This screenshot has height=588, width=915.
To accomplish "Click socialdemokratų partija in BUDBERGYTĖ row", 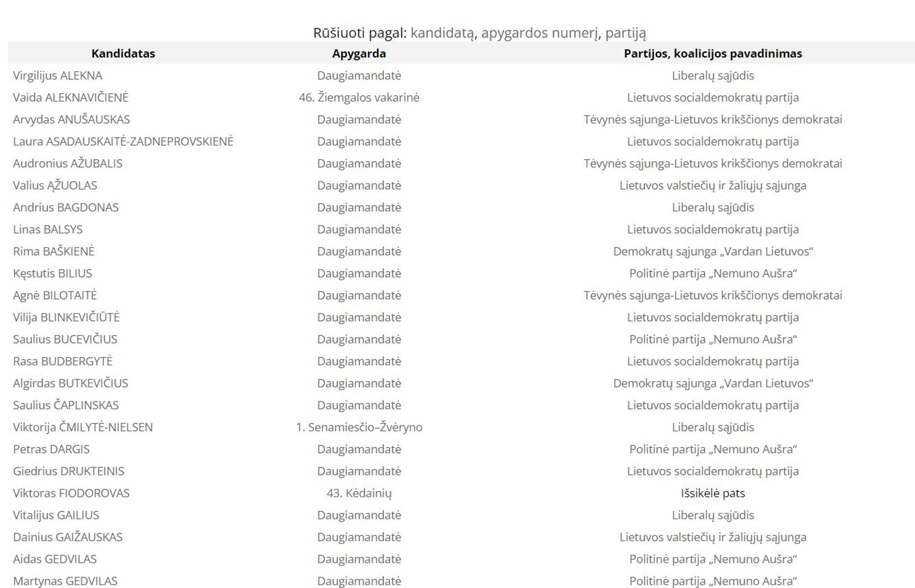I will click(x=713, y=361).
